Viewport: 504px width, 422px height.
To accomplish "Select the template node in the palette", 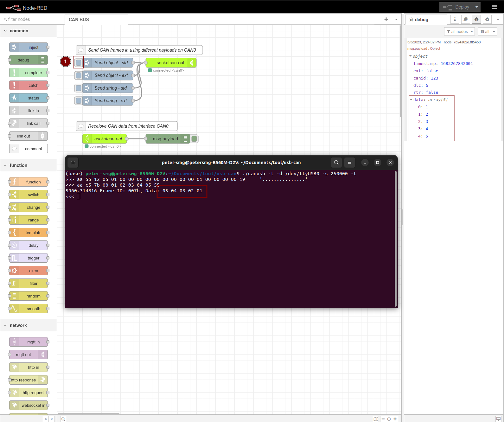I will pos(29,233).
